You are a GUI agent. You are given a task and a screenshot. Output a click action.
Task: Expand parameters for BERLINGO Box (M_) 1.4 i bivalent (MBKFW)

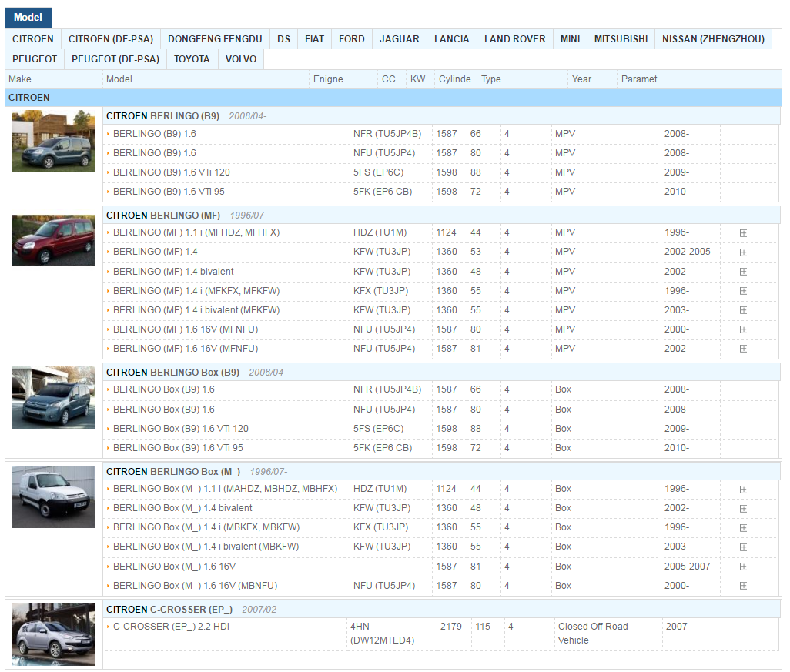coord(743,547)
